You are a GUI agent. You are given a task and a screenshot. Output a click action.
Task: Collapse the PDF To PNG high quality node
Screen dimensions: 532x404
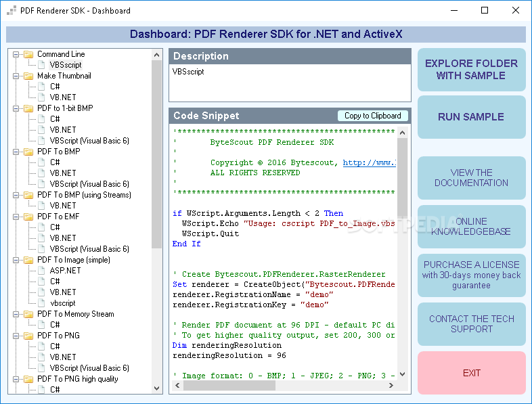click(x=16, y=379)
